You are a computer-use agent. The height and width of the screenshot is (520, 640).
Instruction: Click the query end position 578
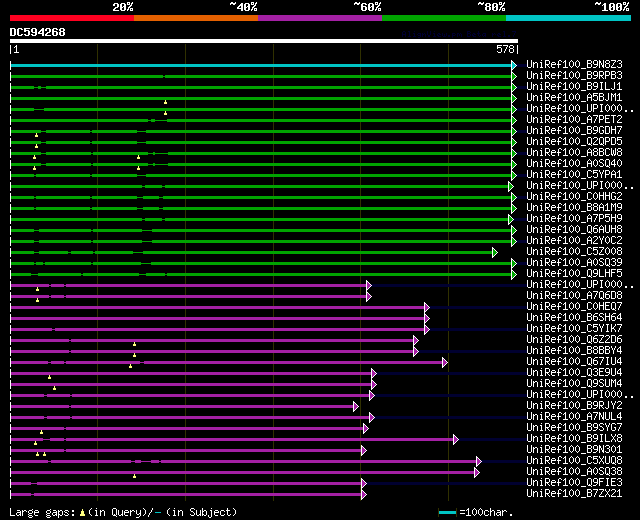tap(505, 49)
